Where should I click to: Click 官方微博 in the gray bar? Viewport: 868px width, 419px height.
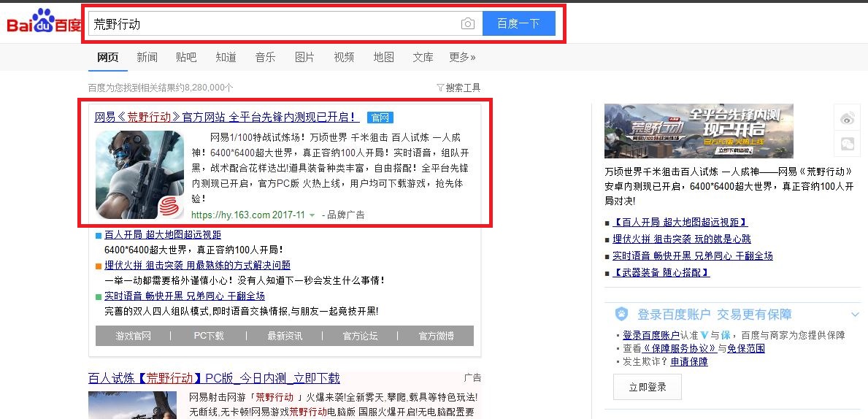pos(436,336)
